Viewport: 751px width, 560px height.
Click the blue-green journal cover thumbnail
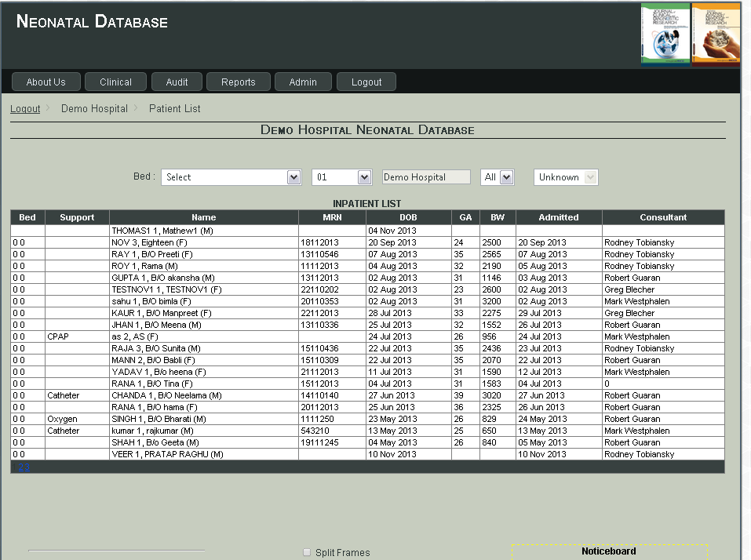(x=665, y=33)
